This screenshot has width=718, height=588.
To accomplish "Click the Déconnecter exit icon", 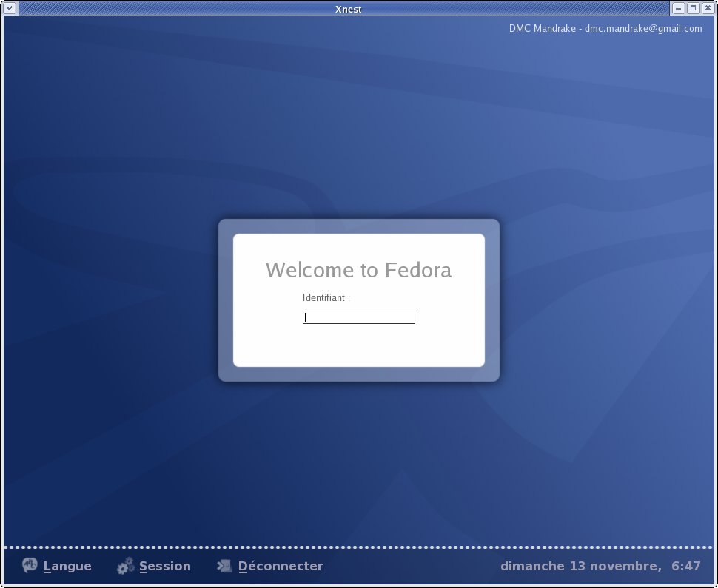I will pos(224,566).
